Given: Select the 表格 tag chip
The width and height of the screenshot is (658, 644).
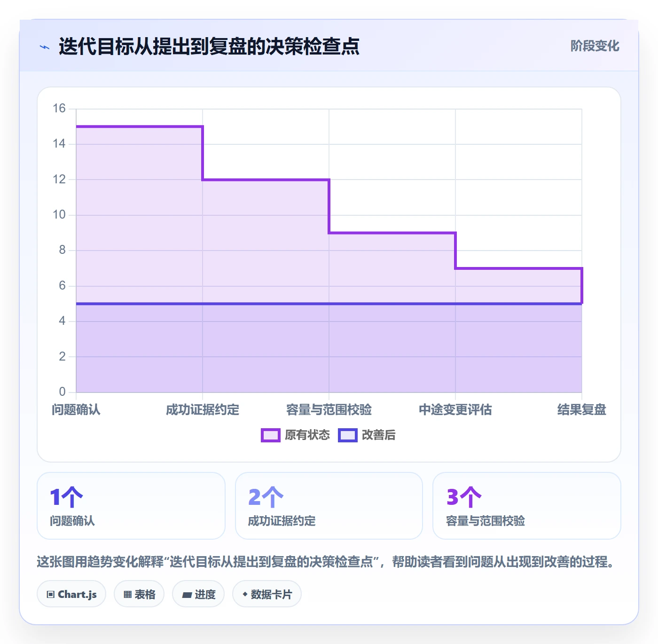Looking at the screenshot, I should coord(139,594).
